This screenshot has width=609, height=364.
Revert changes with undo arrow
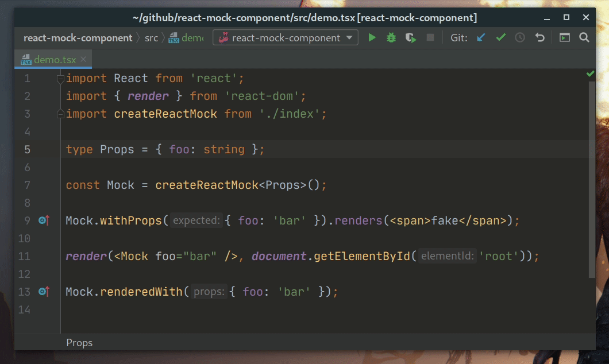click(x=539, y=38)
